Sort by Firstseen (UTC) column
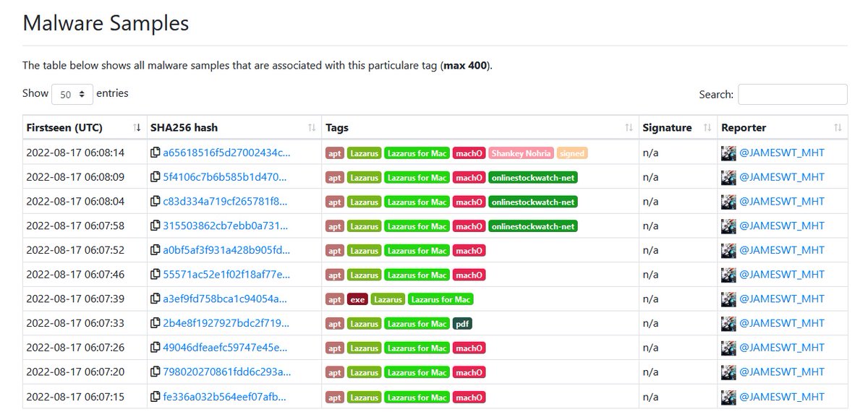This screenshot has height=412, width=868. [85, 127]
